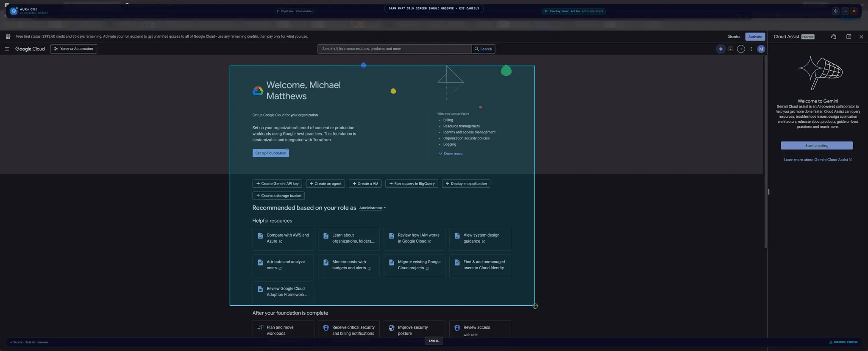Close the Cloud Assist panel
This screenshot has height=351, width=868.
(861, 37)
